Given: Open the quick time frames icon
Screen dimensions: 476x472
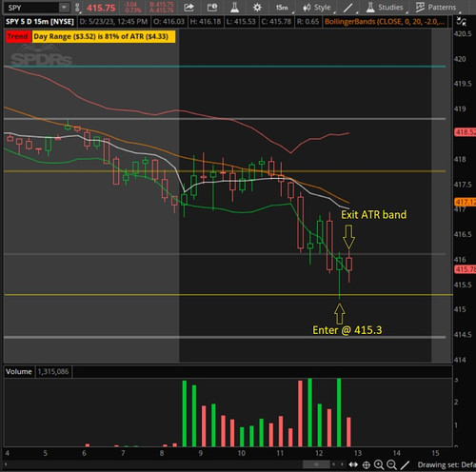Looking at the screenshot, I should [212, 8].
